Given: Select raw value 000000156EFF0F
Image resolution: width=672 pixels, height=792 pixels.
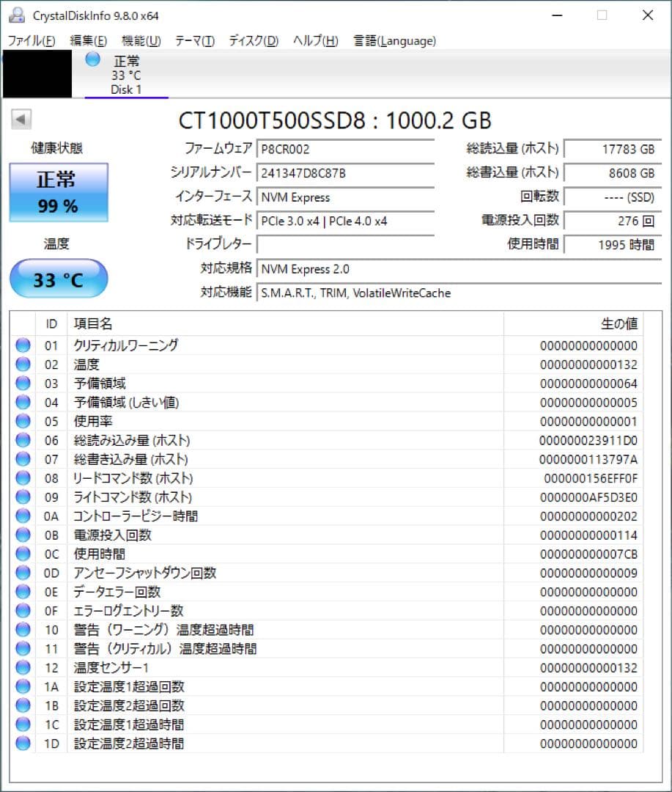Looking at the screenshot, I should pyautogui.click(x=591, y=478).
